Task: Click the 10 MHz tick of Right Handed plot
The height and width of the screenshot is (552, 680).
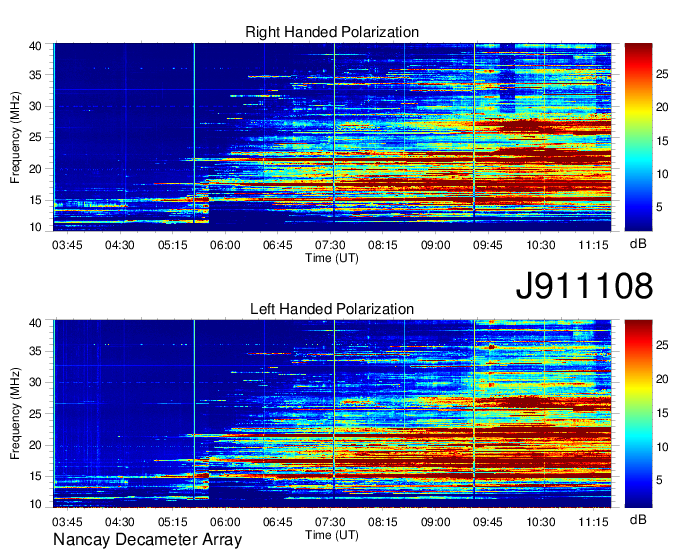Action: 36,227
